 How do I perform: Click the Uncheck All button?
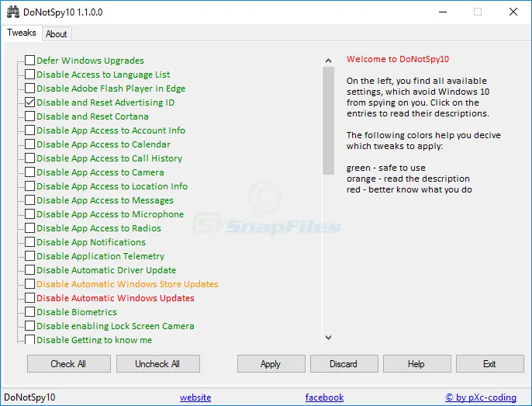[157, 364]
